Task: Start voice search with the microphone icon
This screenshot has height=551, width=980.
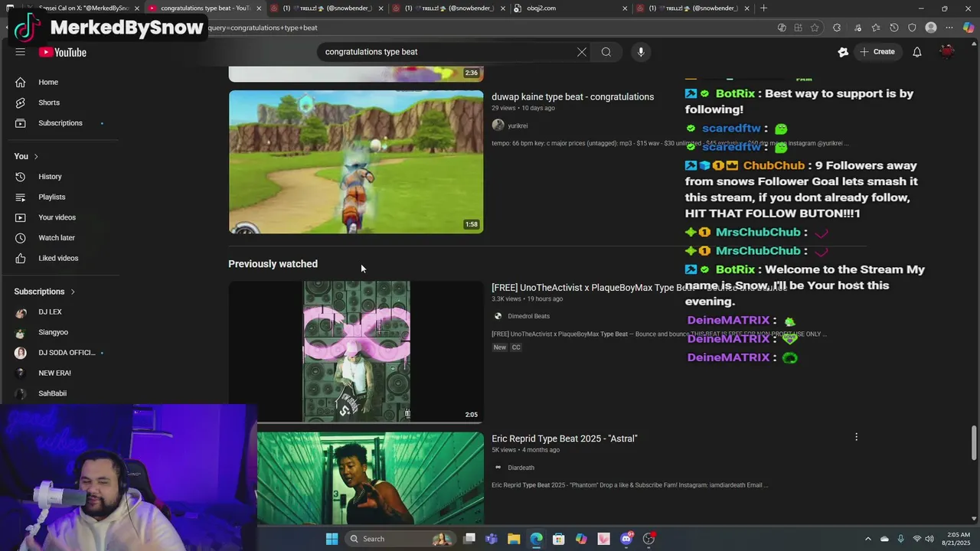Action: click(x=641, y=52)
